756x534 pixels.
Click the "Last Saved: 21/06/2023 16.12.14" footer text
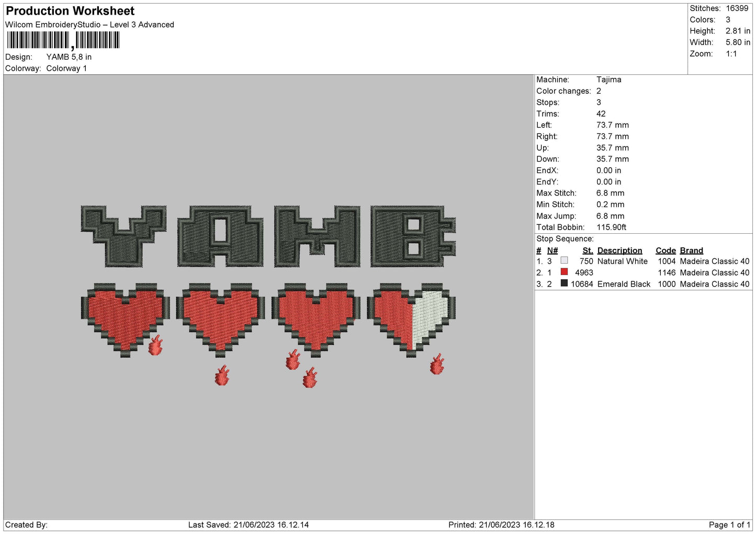[x=249, y=525]
